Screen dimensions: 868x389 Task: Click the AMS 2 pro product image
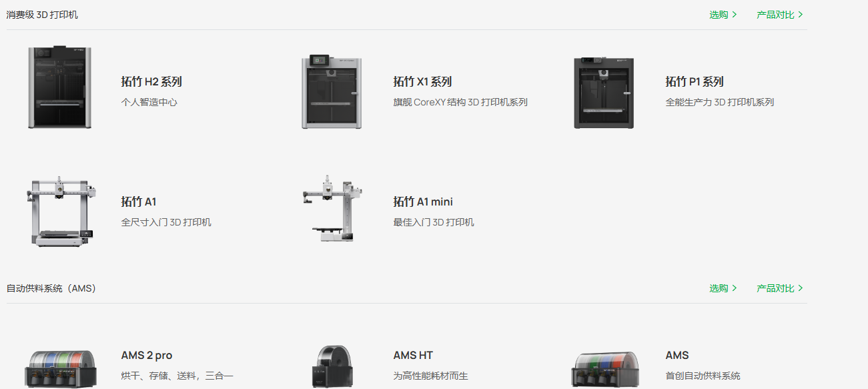[x=60, y=368]
